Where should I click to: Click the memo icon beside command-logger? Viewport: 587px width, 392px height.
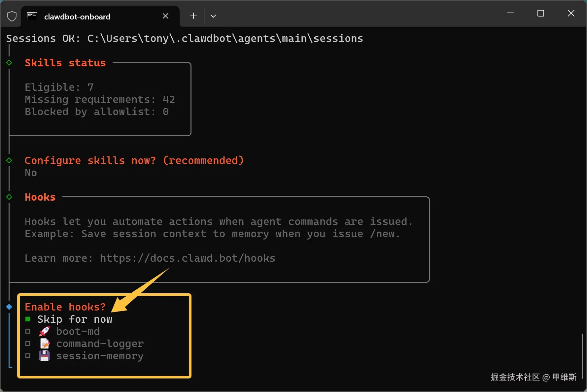[x=45, y=343]
